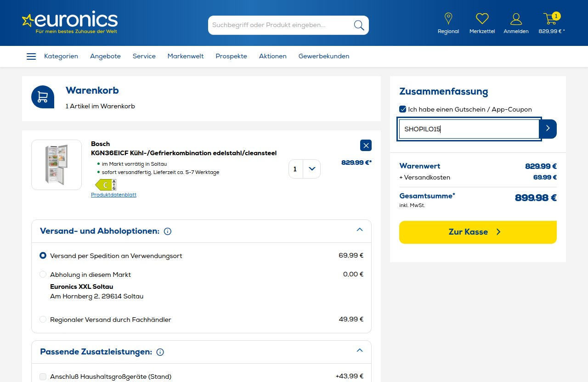The image size is (588, 382).
Task: Click the inkl. MwSt. note
Action: tap(412, 205)
